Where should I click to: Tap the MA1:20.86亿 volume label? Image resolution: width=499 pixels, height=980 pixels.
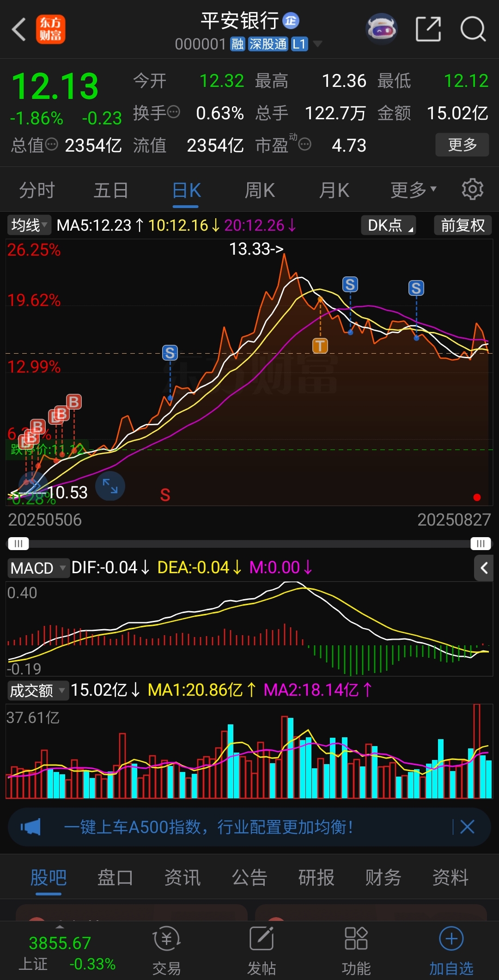pos(202,690)
